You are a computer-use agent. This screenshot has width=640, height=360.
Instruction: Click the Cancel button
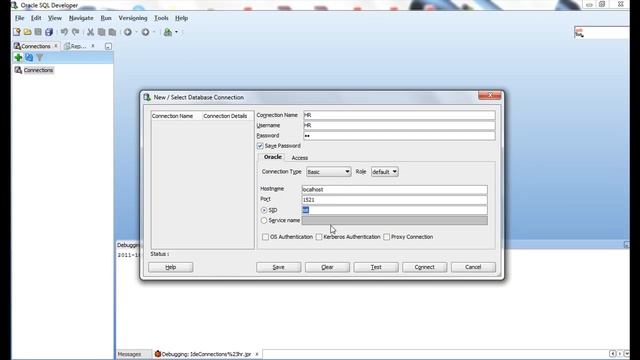coord(473,267)
